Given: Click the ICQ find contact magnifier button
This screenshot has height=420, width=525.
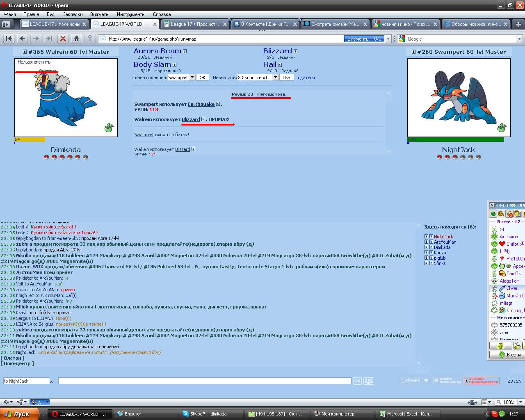Looking at the screenshot, I should [517, 346].
